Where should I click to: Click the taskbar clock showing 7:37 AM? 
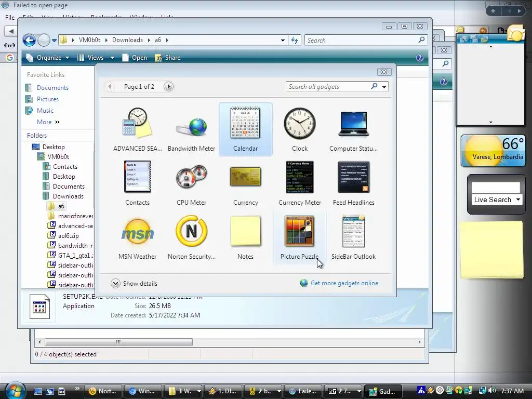coord(512,391)
